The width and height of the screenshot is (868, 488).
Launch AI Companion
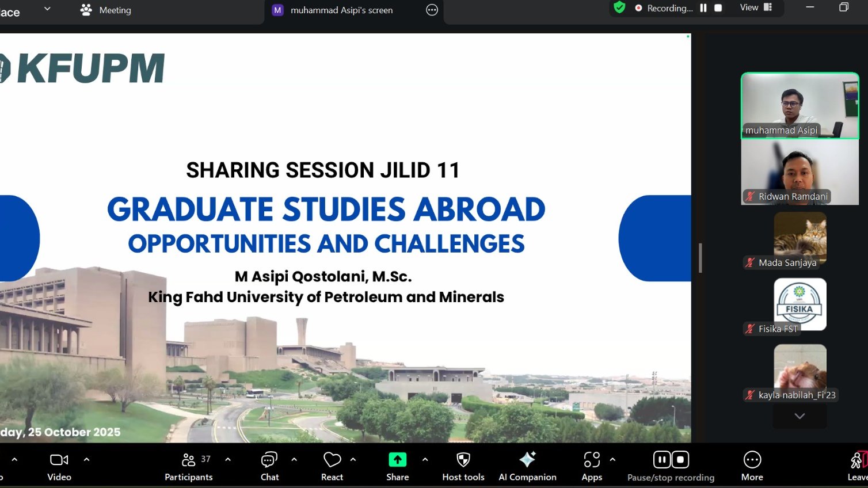[x=527, y=466]
